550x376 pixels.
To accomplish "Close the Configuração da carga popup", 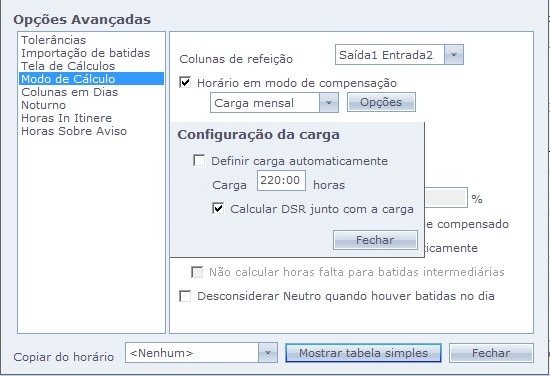I will pos(375,240).
